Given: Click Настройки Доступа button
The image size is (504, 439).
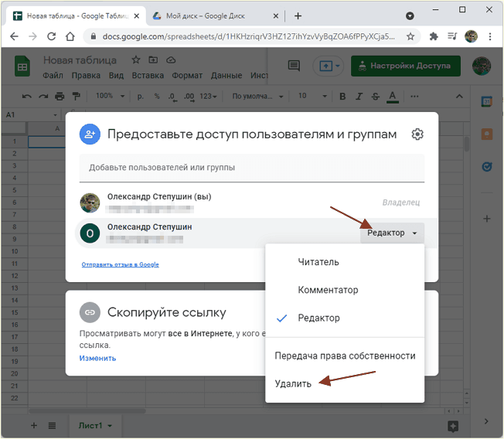Looking at the screenshot, I should click(x=406, y=66).
